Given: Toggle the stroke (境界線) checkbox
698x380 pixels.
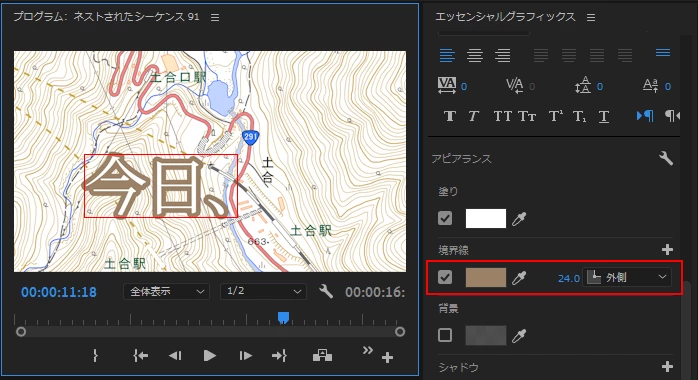Looking at the screenshot, I should pyautogui.click(x=445, y=277).
